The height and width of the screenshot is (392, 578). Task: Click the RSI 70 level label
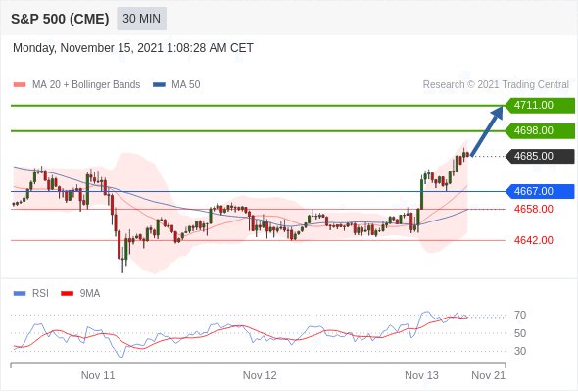pyautogui.click(x=520, y=315)
